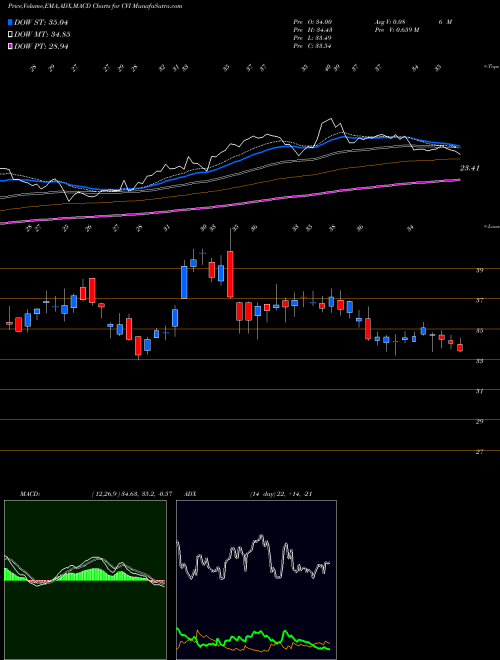Select the 'DOW PT: 28.94' legend text
Image resolution: width=500 pixels, height=660 pixels.
[x=41, y=46]
